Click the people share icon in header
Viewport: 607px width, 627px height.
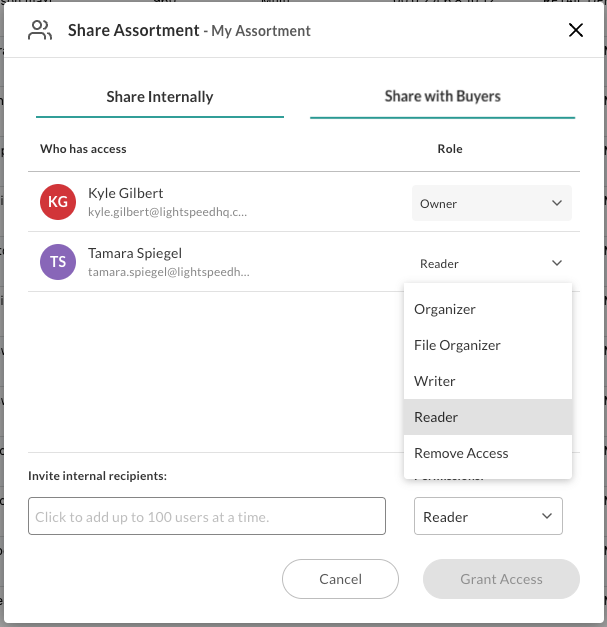[40, 30]
